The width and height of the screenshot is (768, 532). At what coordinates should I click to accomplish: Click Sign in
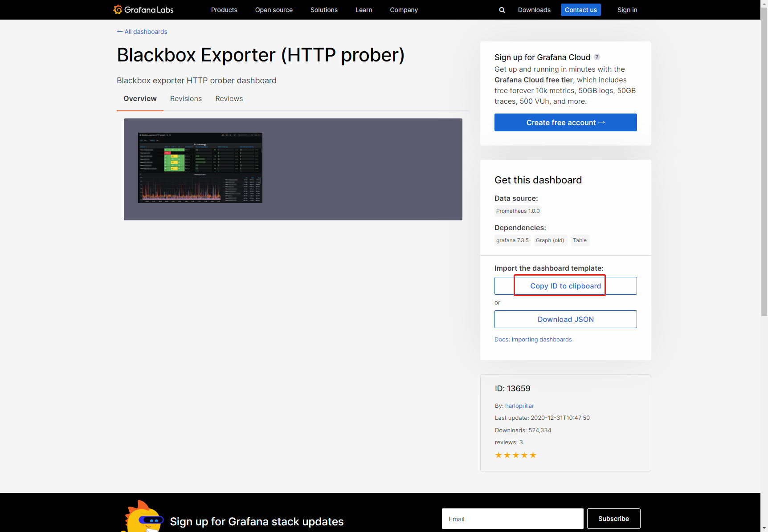click(627, 10)
